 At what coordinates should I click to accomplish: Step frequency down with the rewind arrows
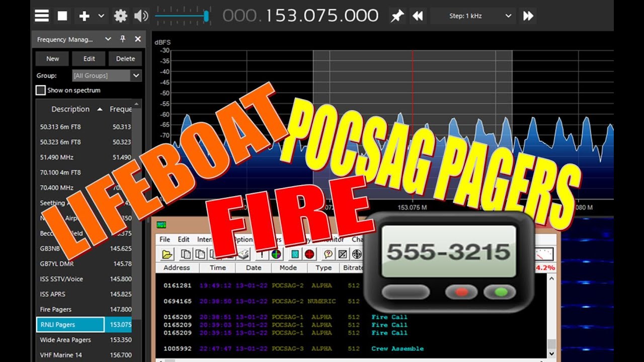pyautogui.click(x=418, y=16)
